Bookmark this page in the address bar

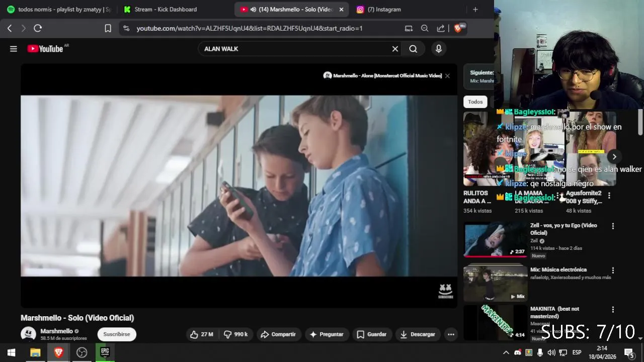tap(108, 28)
